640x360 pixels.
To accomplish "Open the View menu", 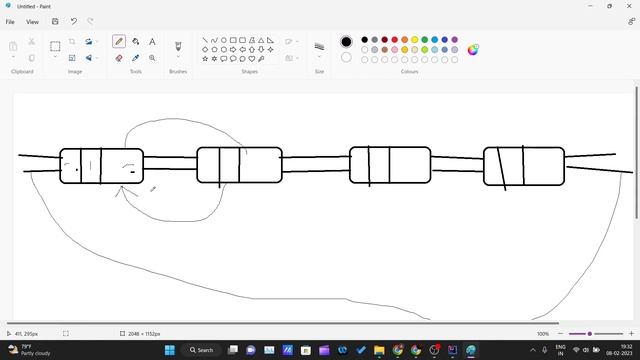I will tap(32, 22).
